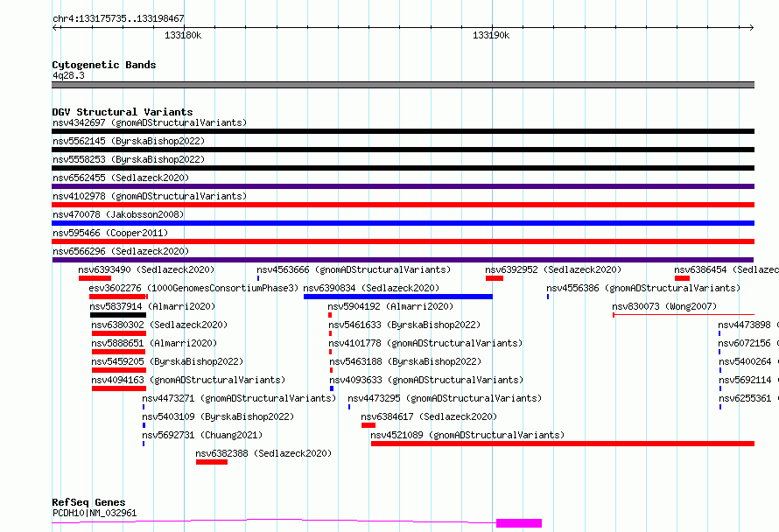
Task: Select the nsv6386454 variant label
Action: click(726, 269)
